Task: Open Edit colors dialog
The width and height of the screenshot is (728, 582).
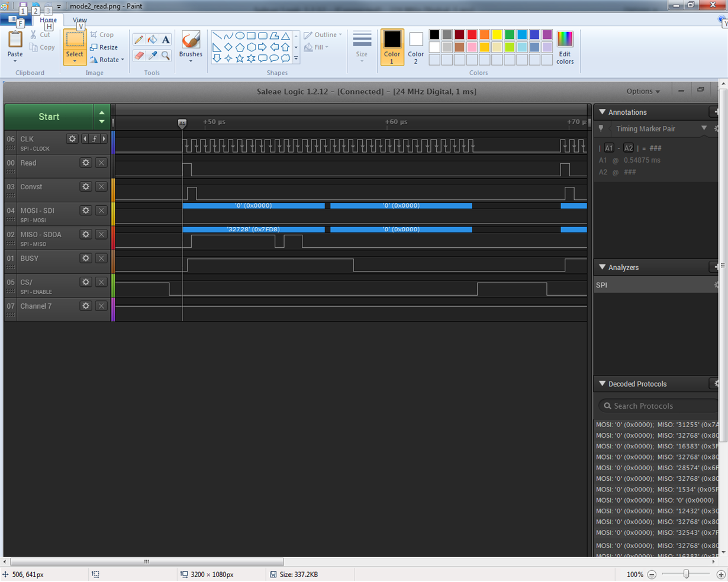Action: 565,47
